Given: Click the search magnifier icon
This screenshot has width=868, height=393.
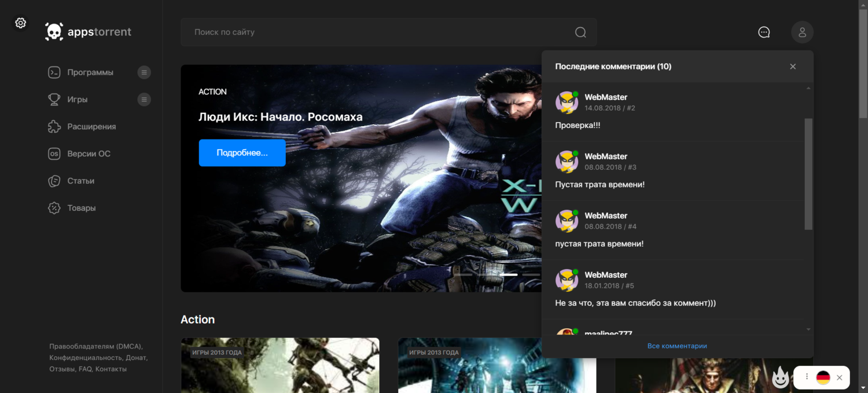Looking at the screenshot, I should 580,32.
